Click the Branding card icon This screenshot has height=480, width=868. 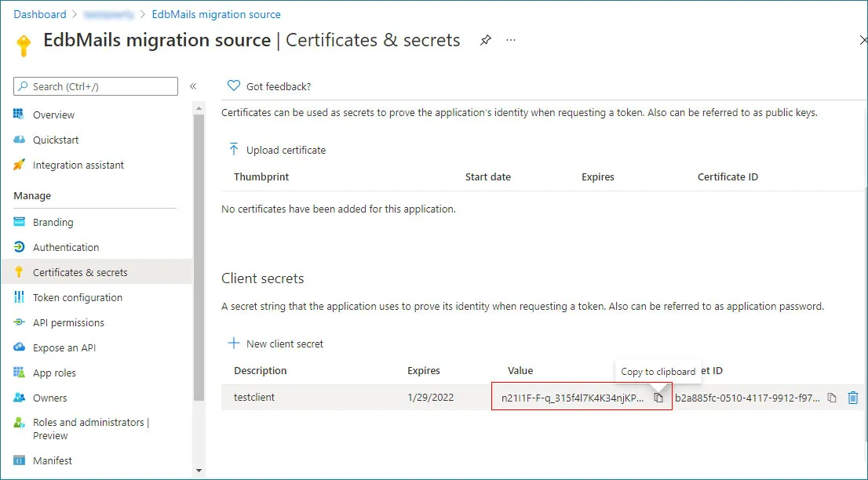[19, 222]
